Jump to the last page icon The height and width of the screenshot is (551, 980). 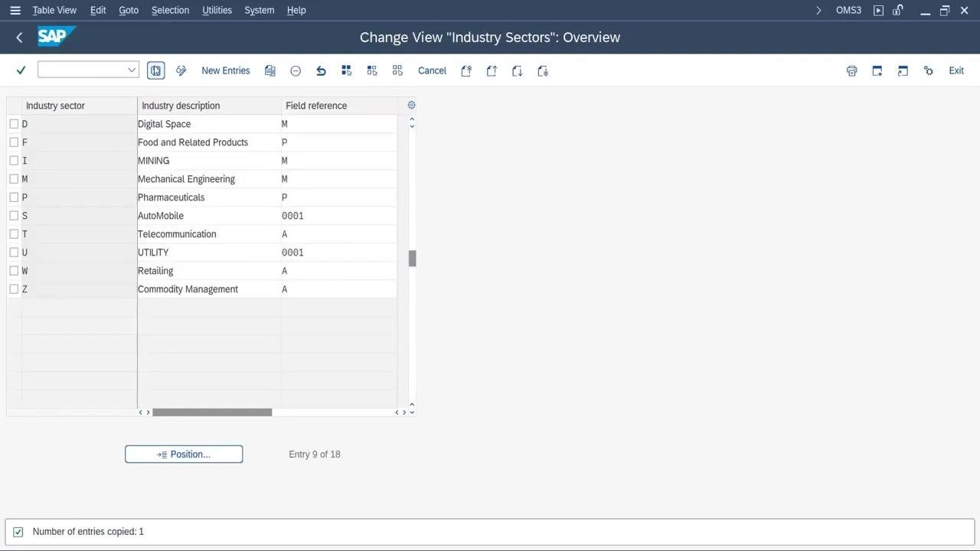click(x=543, y=70)
